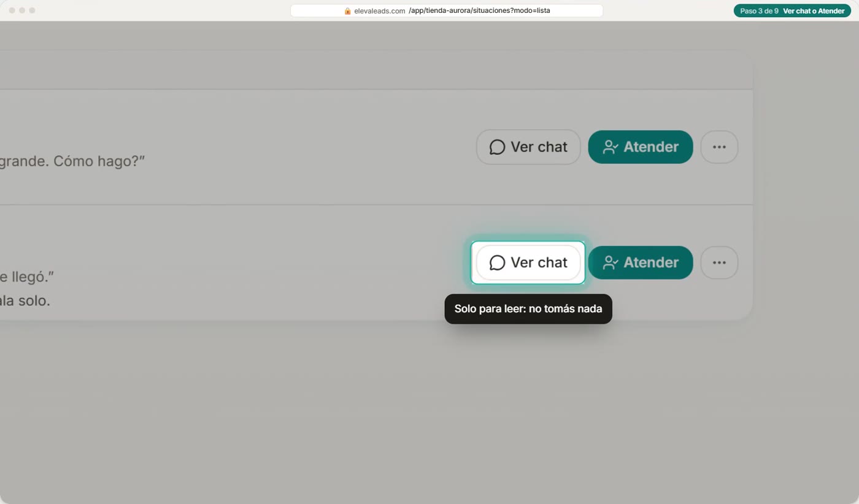
Task: Click chat bubble icon in highlighted button
Action: [x=497, y=262]
